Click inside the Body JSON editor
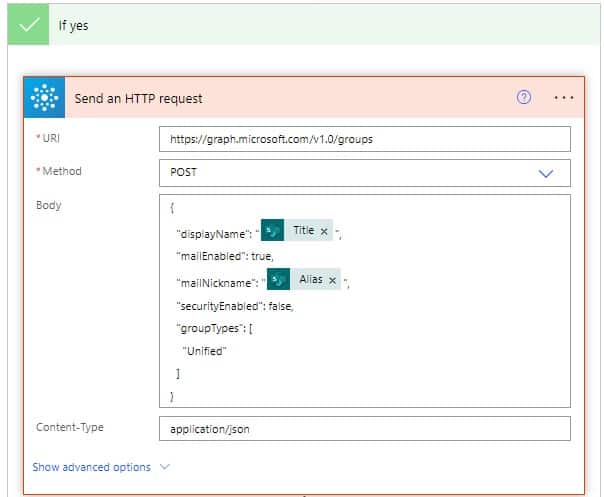604x497 pixels. coord(364,301)
